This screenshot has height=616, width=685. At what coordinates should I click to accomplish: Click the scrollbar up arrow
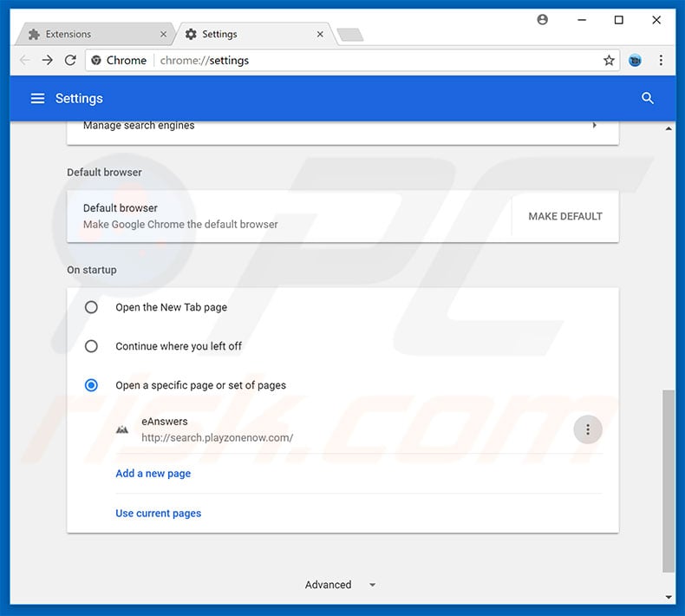669,128
